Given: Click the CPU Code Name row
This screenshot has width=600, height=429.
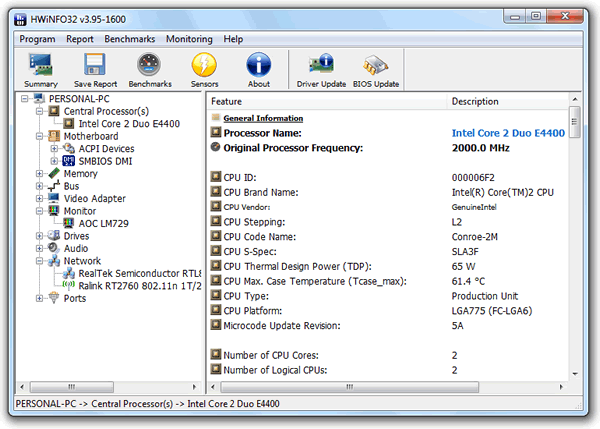Looking at the screenshot, I should click(x=388, y=237).
